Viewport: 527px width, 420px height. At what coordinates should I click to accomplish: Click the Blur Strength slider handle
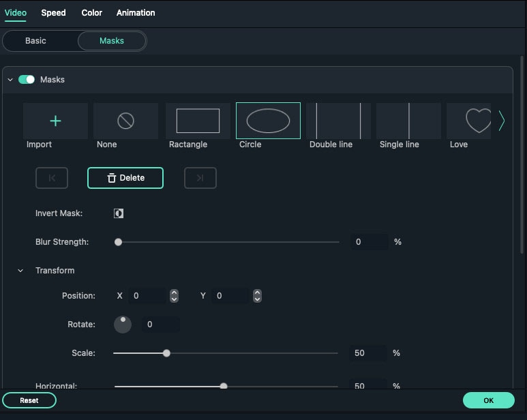[119, 242]
